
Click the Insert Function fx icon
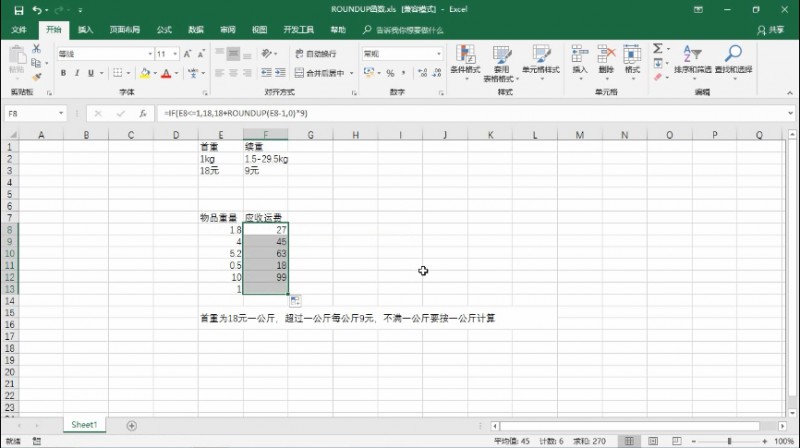click(x=143, y=113)
